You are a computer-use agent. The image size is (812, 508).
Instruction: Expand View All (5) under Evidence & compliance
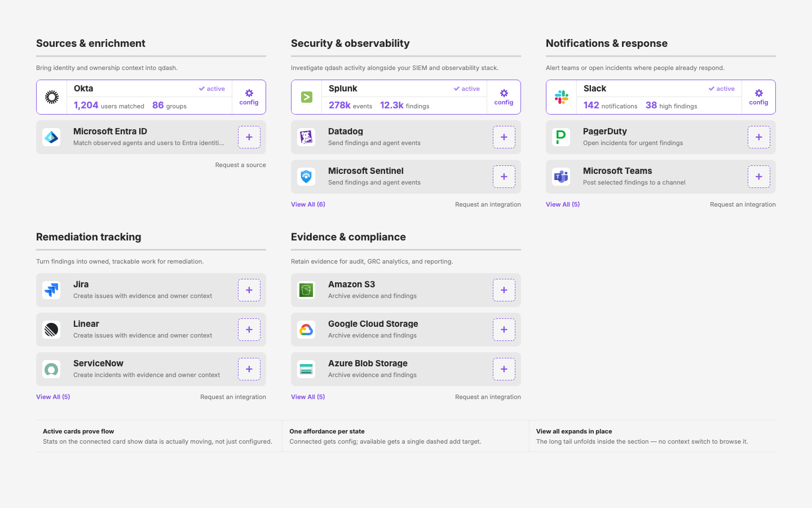[x=308, y=397]
